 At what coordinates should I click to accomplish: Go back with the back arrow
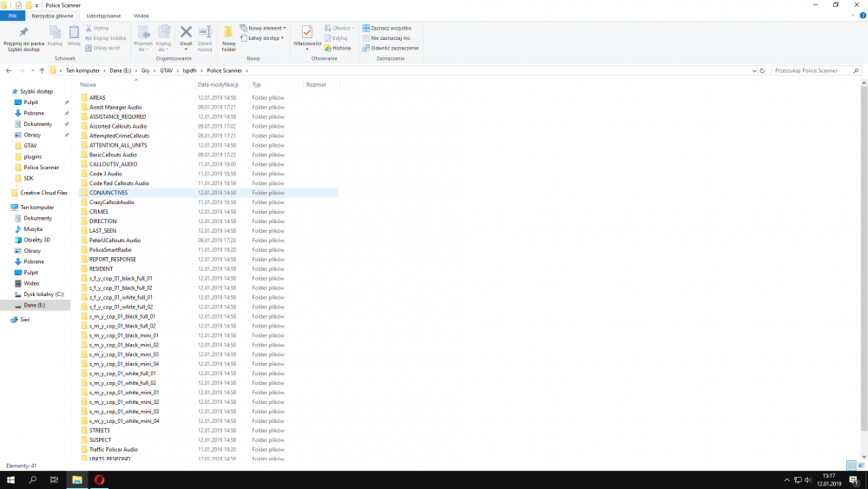[x=9, y=70]
